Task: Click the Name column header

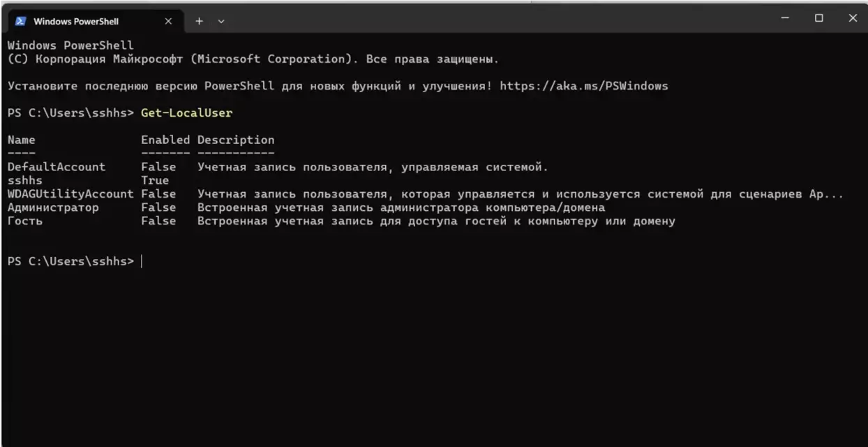Action: (x=21, y=140)
